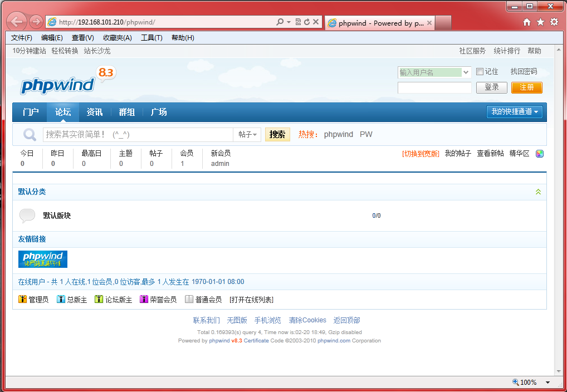Click the 返回顶部 footer link
This screenshot has width=567, height=392.
(347, 320)
